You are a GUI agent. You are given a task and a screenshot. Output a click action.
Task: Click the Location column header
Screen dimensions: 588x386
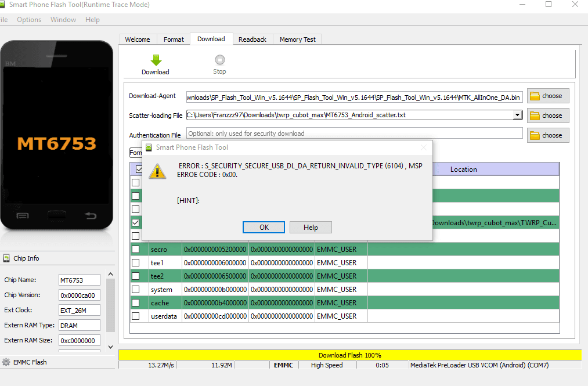(464, 169)
